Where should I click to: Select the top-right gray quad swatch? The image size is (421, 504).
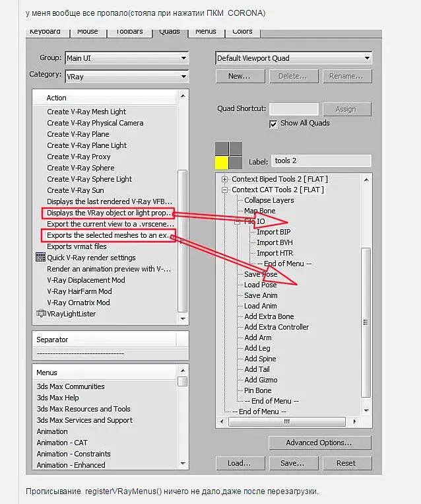tap(236, 149)
